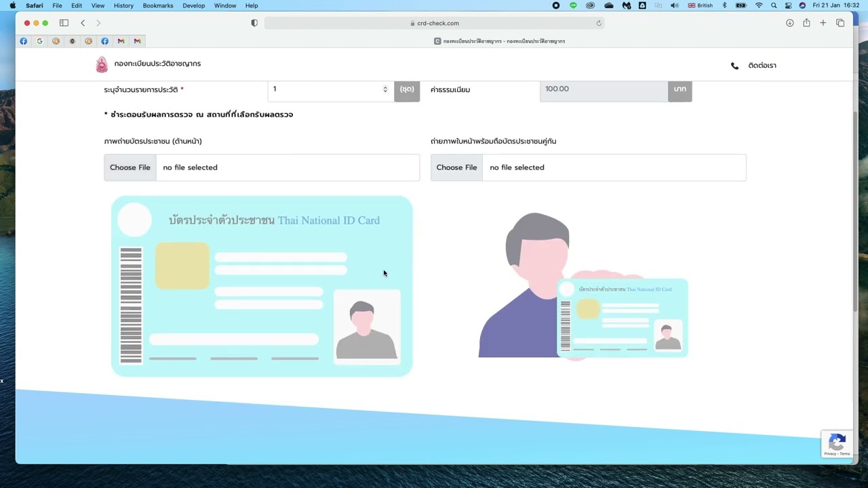Image resolution: width=868 pixels, height=488 pixels.
Task: Open the site home title link
Action: (x=157, y=64)
